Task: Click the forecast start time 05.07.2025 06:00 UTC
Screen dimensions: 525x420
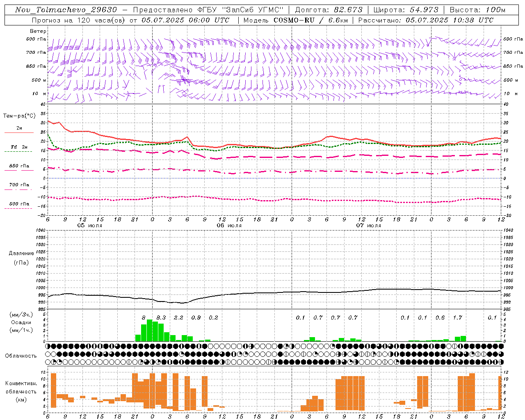Action: (x=185, y=20)
